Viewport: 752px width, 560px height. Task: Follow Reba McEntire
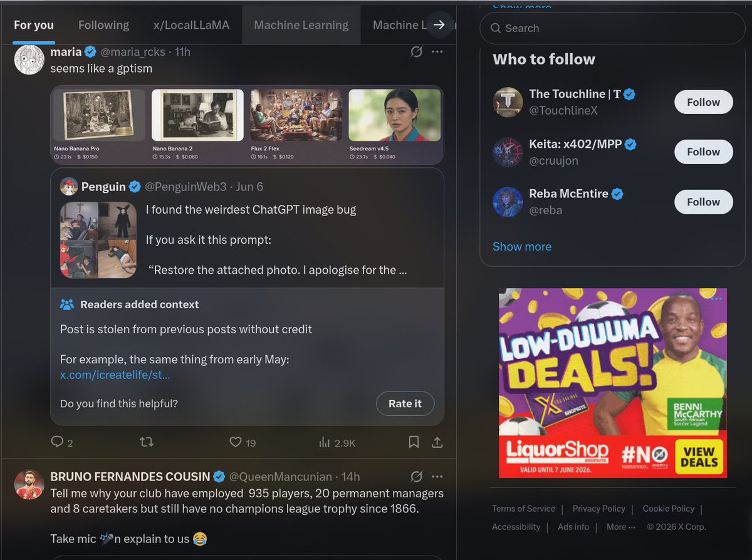pos(703,202)
